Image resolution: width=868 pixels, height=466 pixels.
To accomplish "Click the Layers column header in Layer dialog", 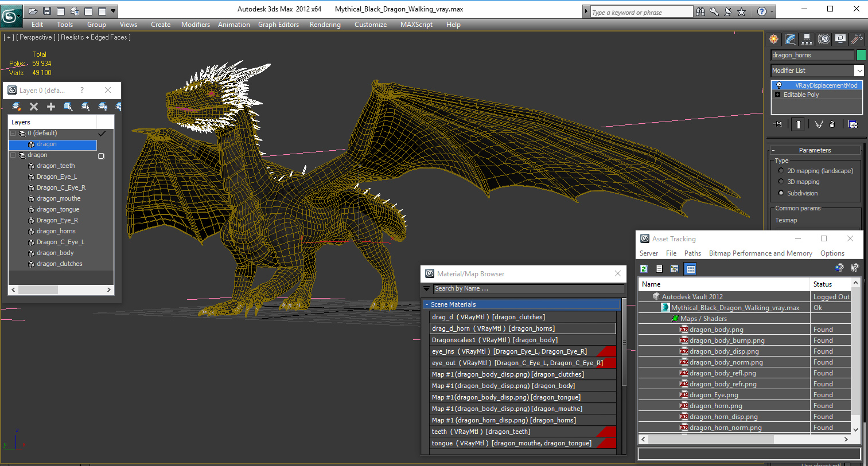I will point(52,122).
